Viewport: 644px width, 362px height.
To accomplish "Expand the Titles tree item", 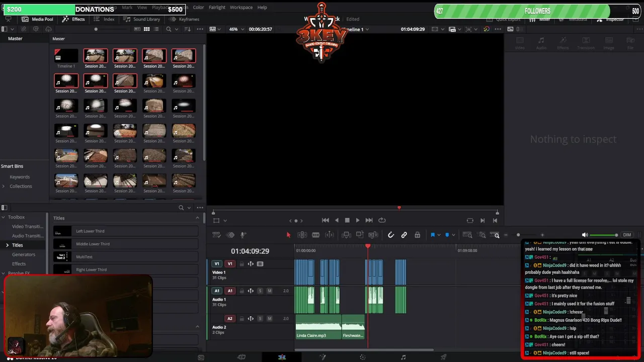I will (7, 245).
